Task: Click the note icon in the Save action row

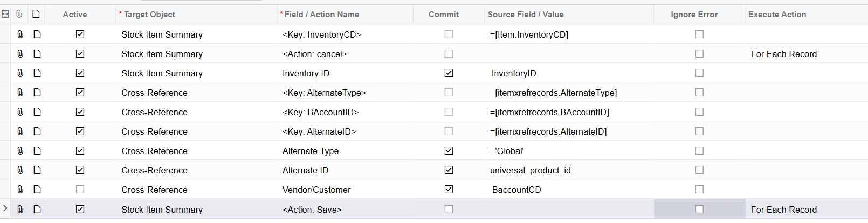Action: coord(37,210)
